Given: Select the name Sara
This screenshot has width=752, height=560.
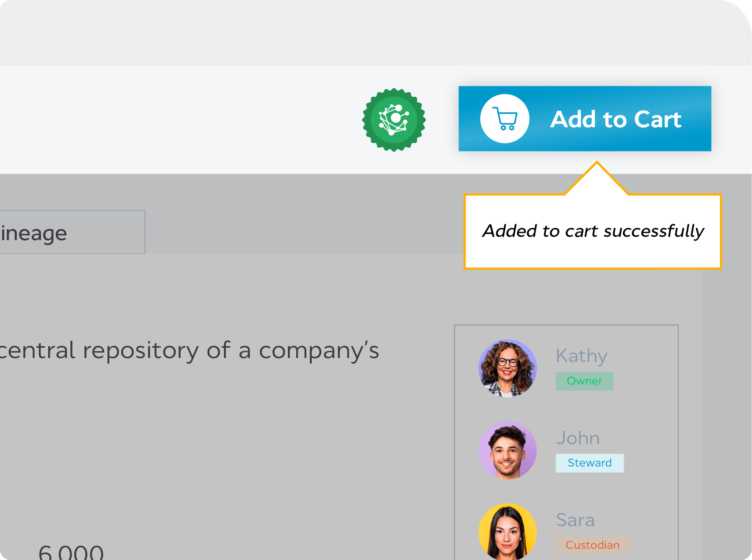Looking at the screenshot, I should (x=575, y=520).
